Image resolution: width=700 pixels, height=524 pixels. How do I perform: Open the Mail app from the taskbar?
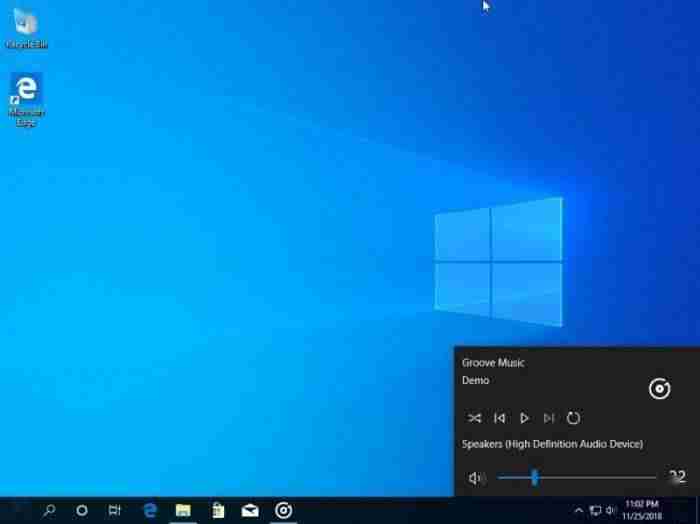[250, 511]
